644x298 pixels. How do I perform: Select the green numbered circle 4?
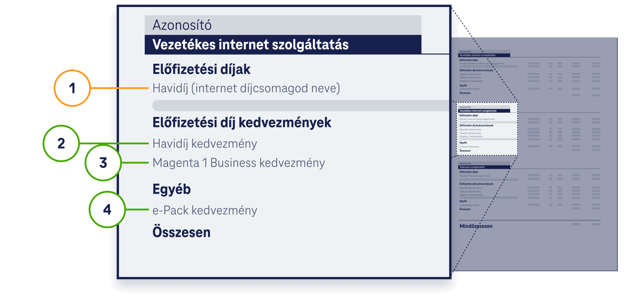(x=107, y=210)
